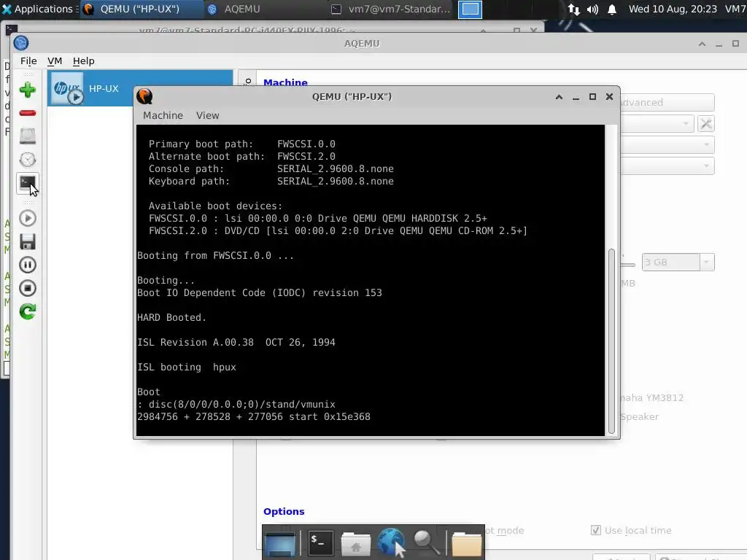Image resolution: width=747 pixels, height=560 pixels.
Task: Toggle Use local time checkbox
Action: click(595, 530)
